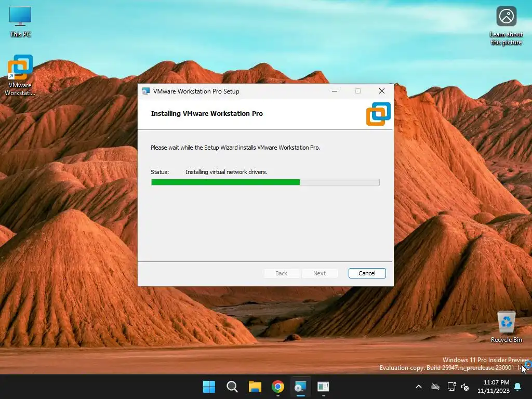532x399 pixels.
Task: Switch to the installer taskbar icon
Action: tap(301, 387)
